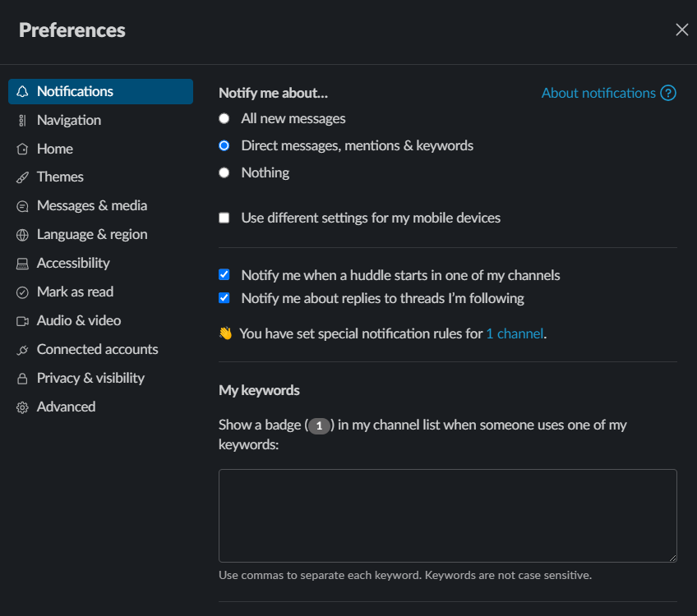
Task: Uncheck huddle start notification checkbox
Action: click(224, 275)
